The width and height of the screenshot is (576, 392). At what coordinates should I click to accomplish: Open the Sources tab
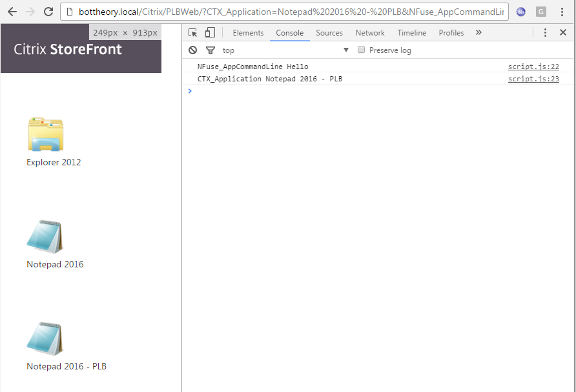click(329, 33)
